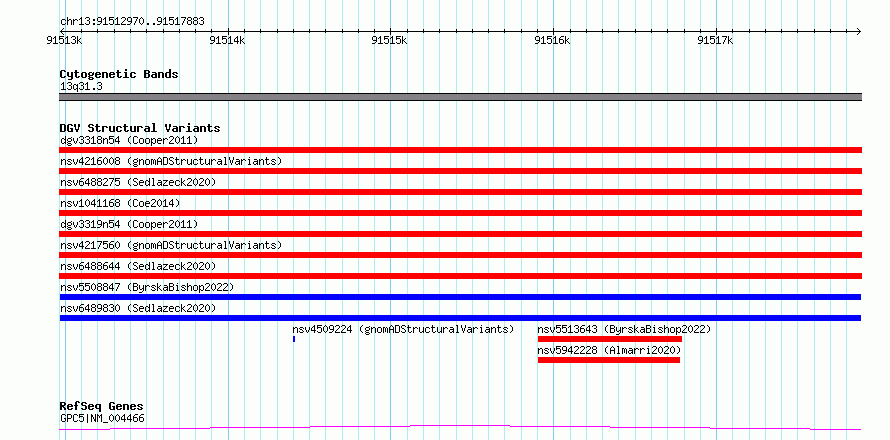The image size is (890, 440).
Task: Click the dgv3318n54 (Cooper2011) variant label
Action: click(129, 140)
